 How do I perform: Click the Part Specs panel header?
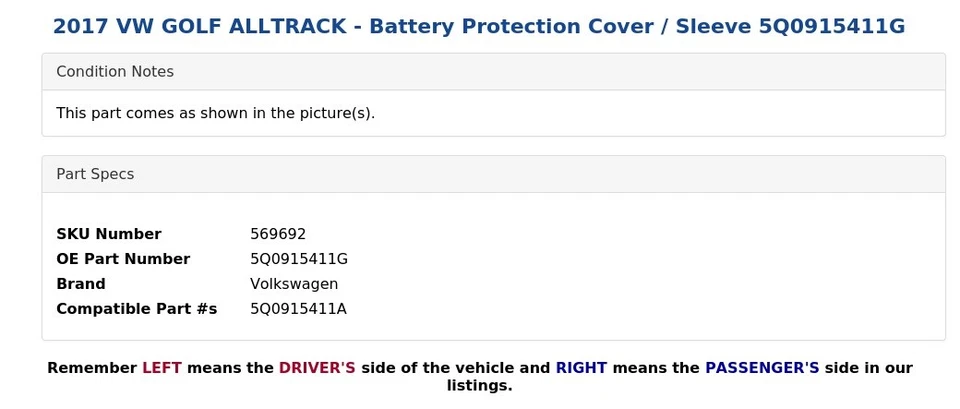(x=95, y=174)
